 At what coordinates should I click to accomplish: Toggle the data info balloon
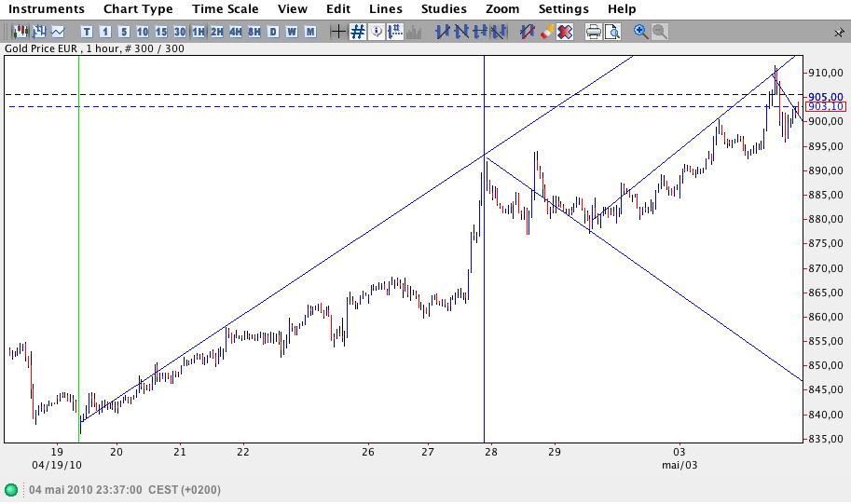(x=377, y=32)
